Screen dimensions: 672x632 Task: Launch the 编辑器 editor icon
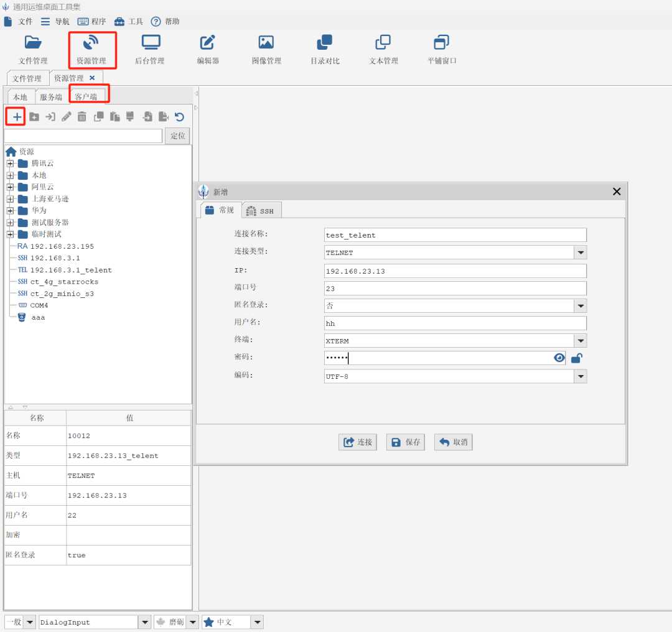[x=208, y=50]
